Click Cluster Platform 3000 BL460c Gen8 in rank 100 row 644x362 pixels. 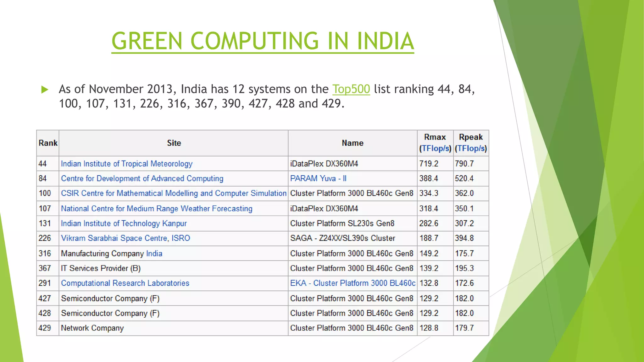(352, 193)
